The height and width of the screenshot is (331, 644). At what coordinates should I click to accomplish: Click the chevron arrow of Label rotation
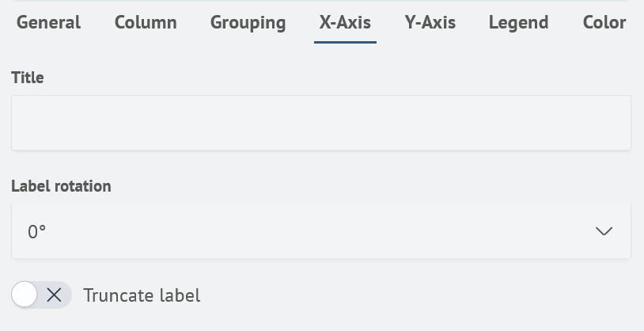pos(604,231)
